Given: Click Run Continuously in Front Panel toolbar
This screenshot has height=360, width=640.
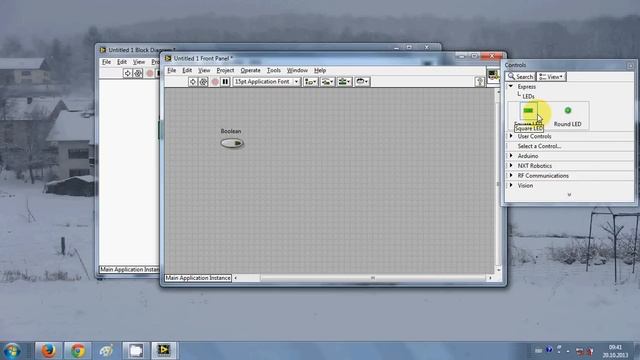Looking at the screenshot, I should pyautogui.click(x=203, y=82).
